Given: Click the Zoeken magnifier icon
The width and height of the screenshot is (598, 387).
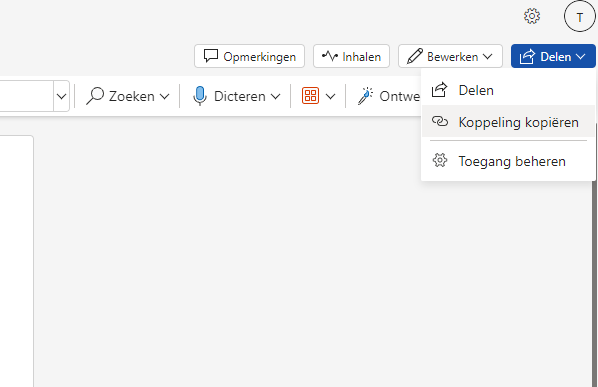Looking at the screenshot, I should [95, 96].
